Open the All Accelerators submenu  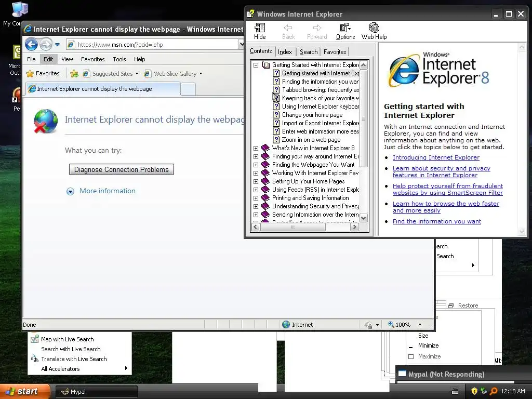click(x=78, y=369)
